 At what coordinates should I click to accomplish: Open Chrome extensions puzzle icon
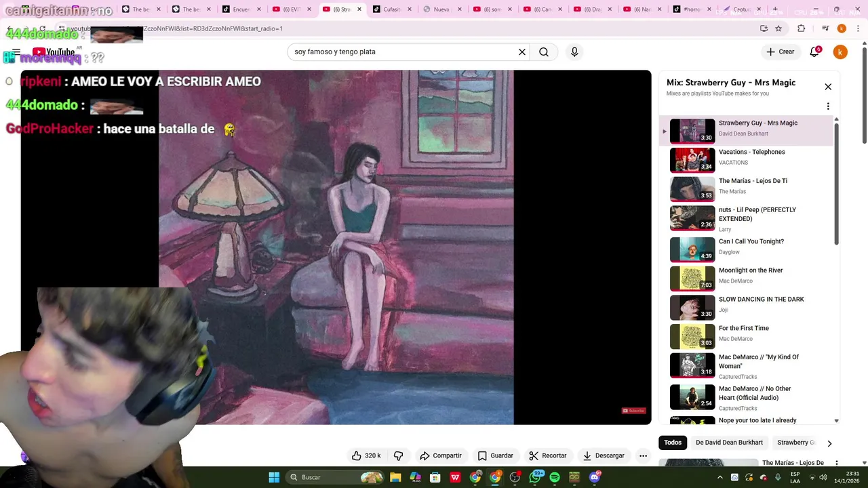click(x=801, y=28)
